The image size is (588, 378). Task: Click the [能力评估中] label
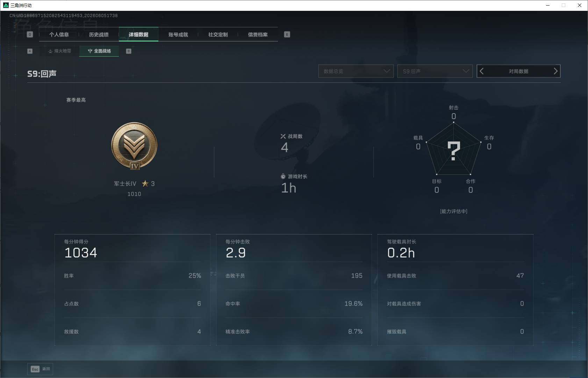tap(454, 211)
